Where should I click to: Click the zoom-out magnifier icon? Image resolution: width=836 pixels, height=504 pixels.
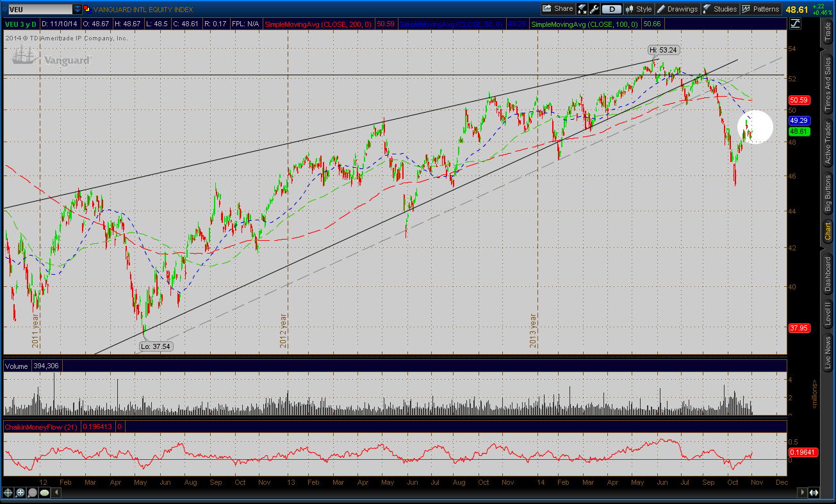pos(33,492)
